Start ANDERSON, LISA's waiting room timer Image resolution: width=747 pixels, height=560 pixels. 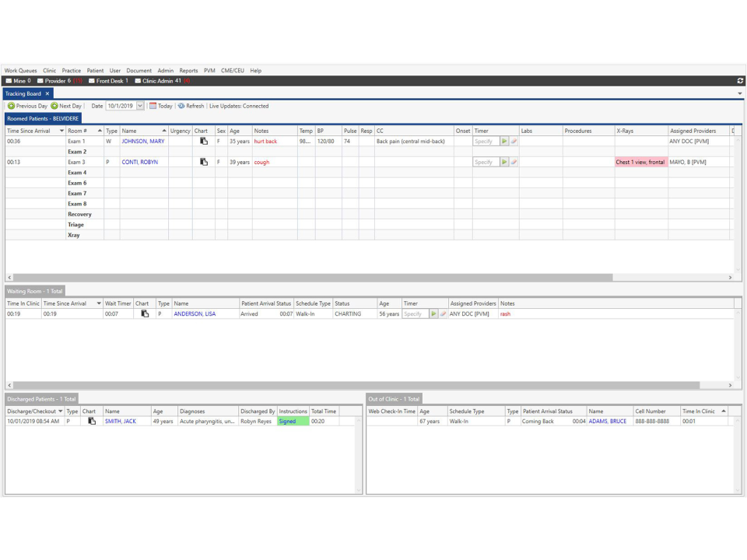click(434, 313)
